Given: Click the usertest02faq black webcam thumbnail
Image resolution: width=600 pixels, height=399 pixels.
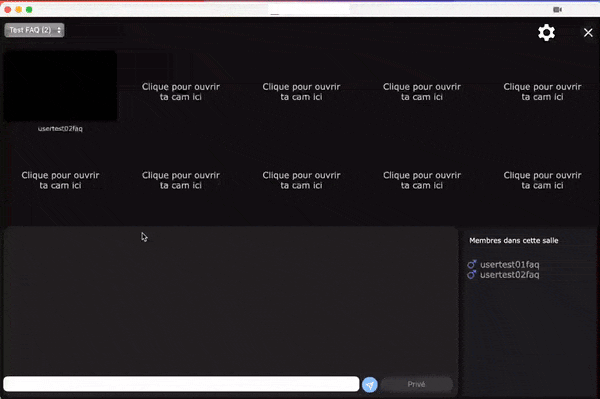Looking at the screenshot, I should pos(60,86).
